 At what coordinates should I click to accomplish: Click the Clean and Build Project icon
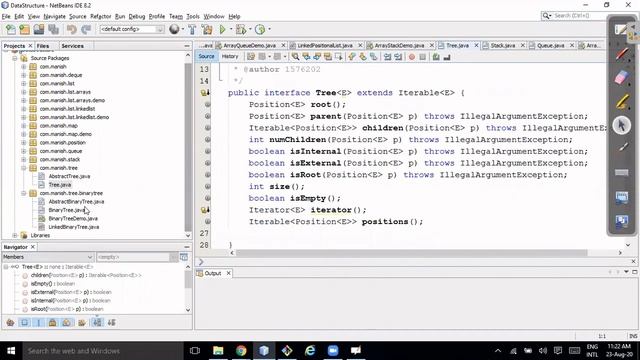click(x=207, y=29)
